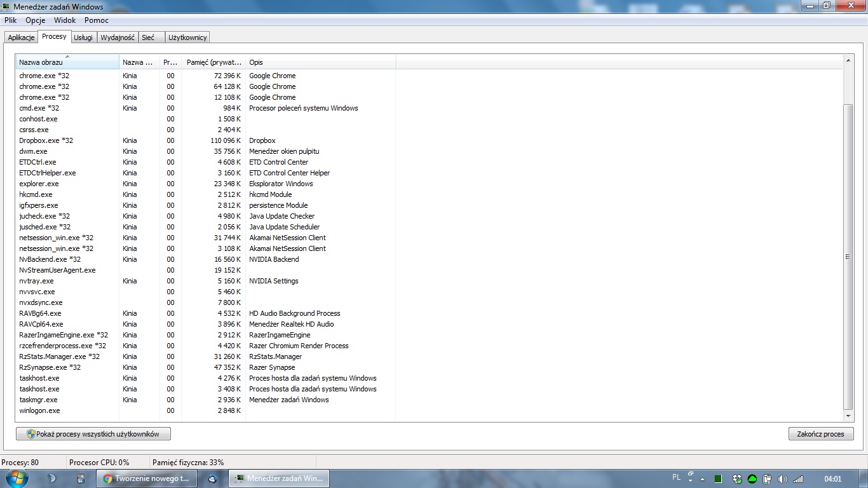Click the Zakończ proces button
Screen dimensions: 868x488
[x=820, y=434]
